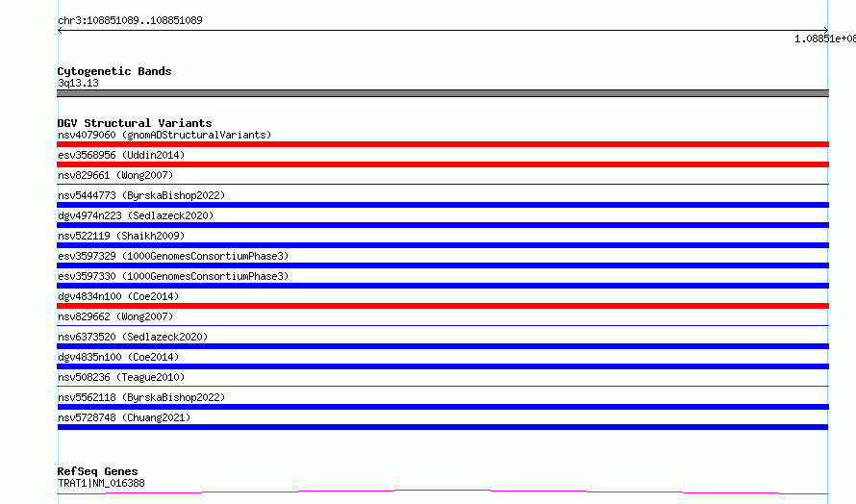Open the esv3597329 1000GenomesConsortiumPhase3 label

coord(173,256)
